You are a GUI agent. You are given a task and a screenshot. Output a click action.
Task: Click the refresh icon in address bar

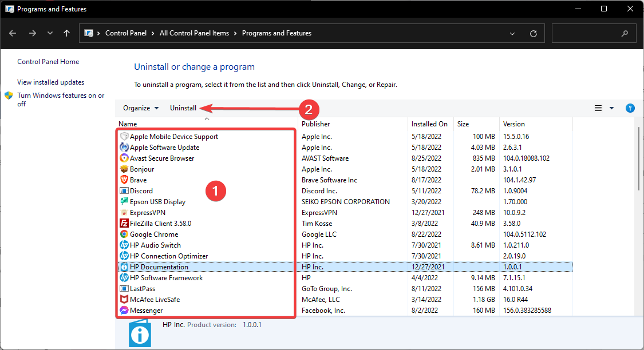point(534,34)
